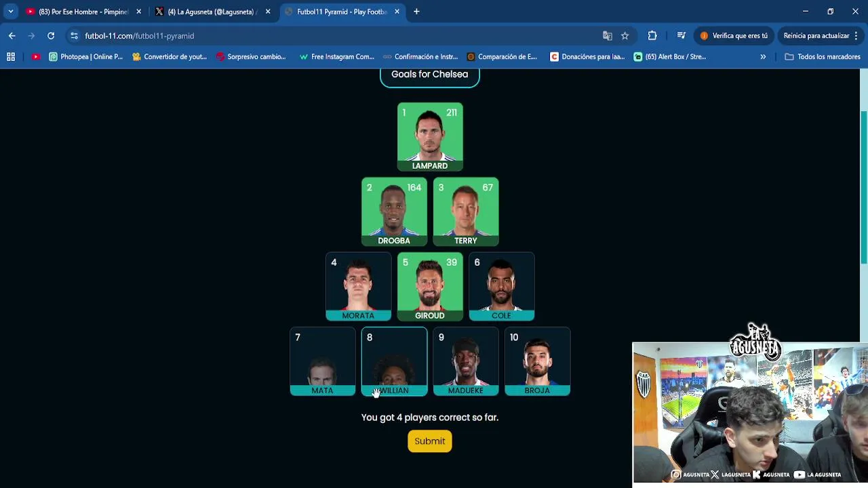Click the Verifica que eres tú chip
The width and height of the screenshot is (868, 488).
[734, 36]
